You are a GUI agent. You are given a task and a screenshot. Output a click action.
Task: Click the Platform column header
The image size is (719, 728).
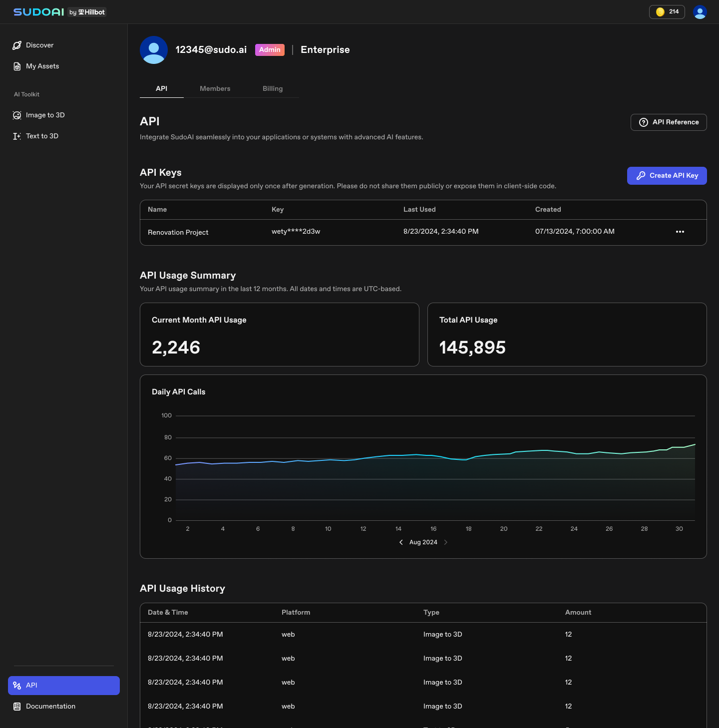[296, 613]
